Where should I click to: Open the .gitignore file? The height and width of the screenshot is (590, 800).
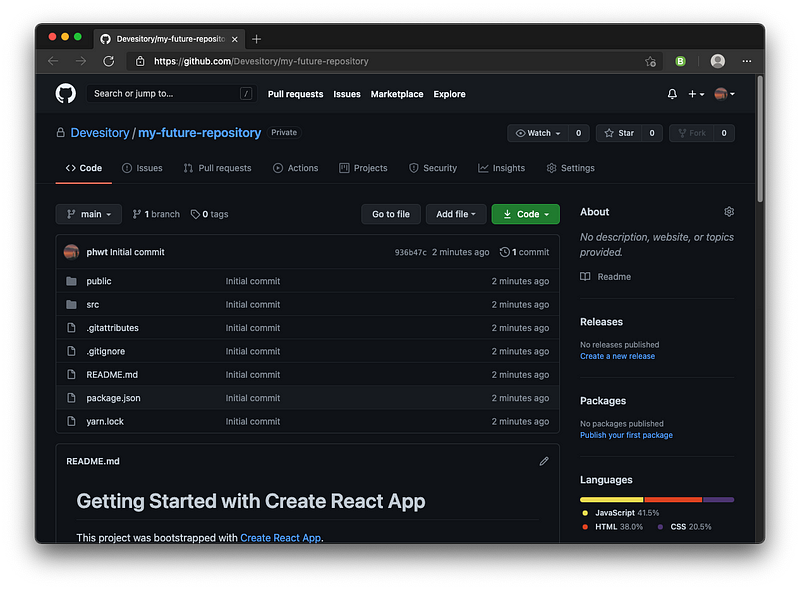pos(106,351)
